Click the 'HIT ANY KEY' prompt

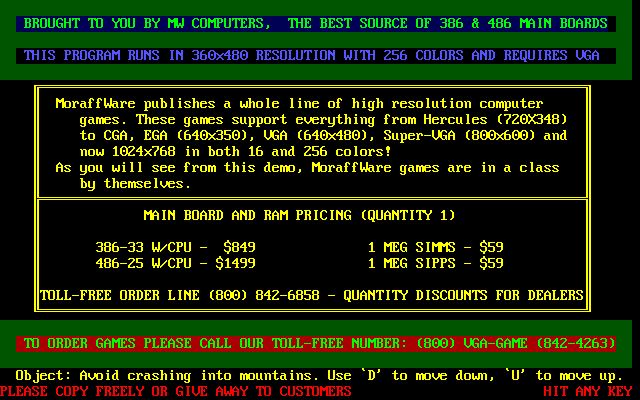(588, 391)
